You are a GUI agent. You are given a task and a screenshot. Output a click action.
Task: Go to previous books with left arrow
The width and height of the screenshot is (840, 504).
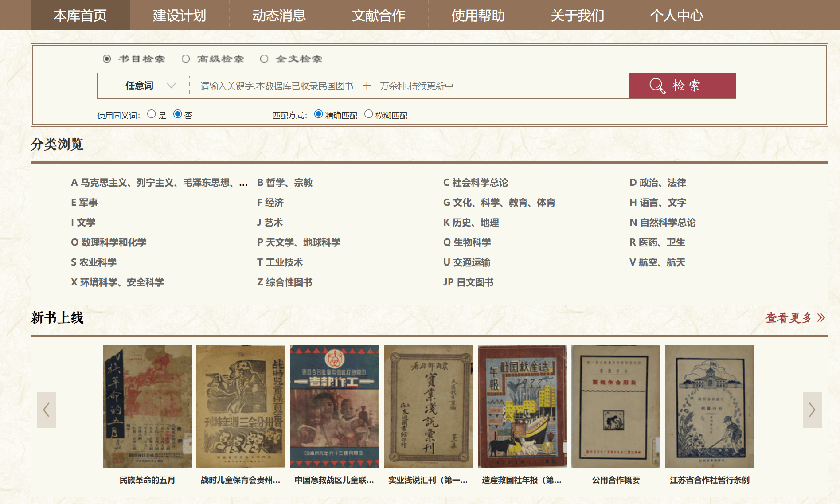point(47,410)
